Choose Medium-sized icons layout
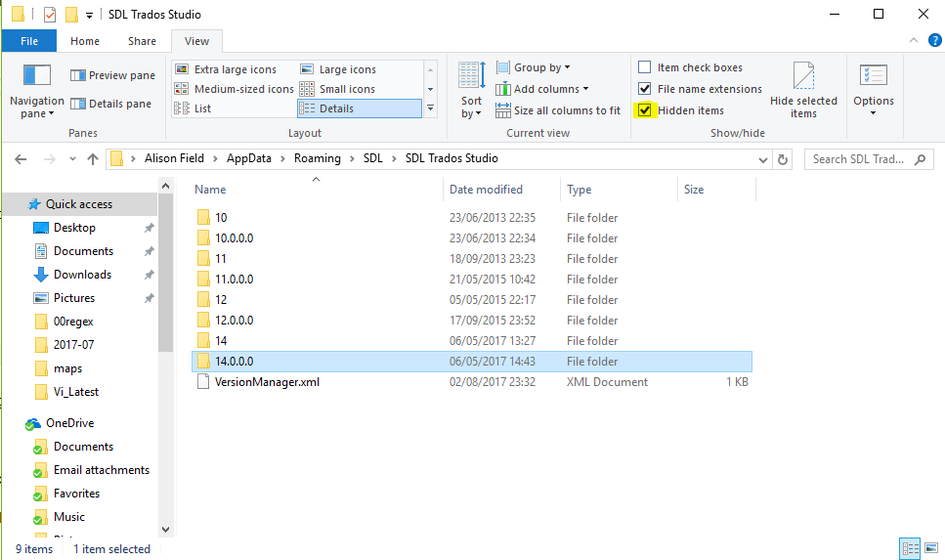This screenshot has height=560, width=945. [x=235, y=89]
